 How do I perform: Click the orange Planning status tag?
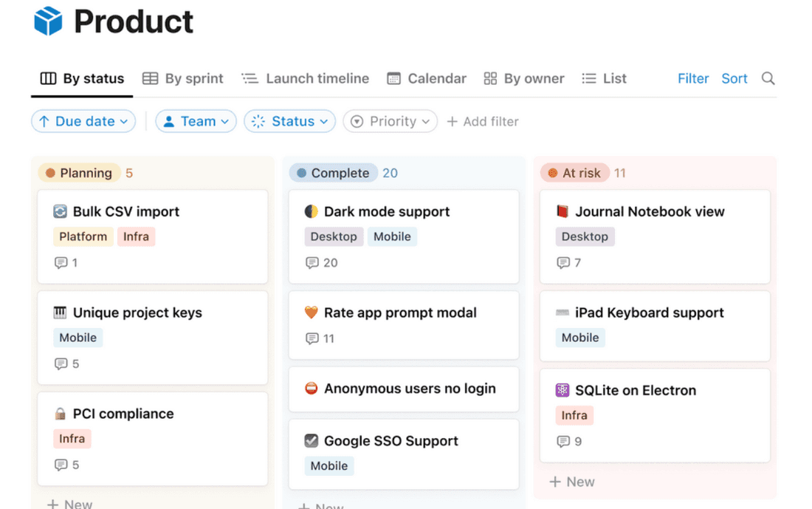click(x=79, y=173)
